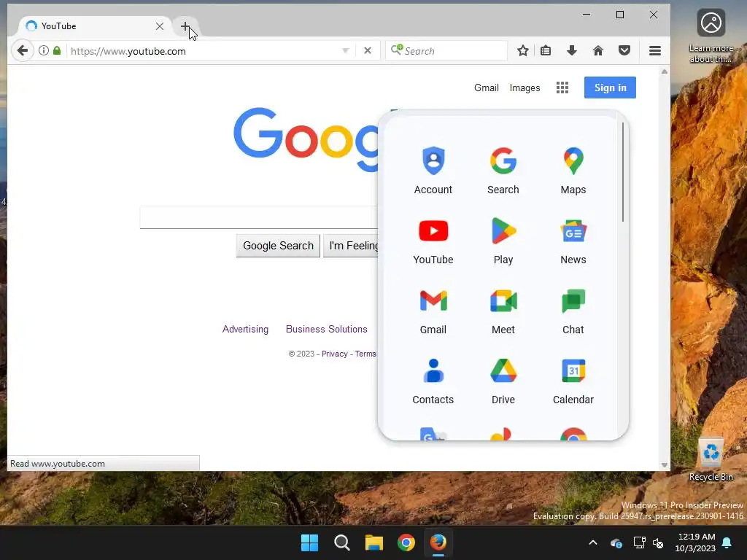Close the YouTube tab

coord(160,26)
